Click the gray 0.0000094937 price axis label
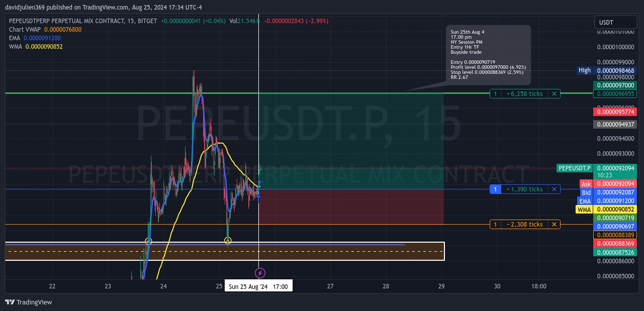The height and width of the screenshot is (311, 644). click(616, 124)
